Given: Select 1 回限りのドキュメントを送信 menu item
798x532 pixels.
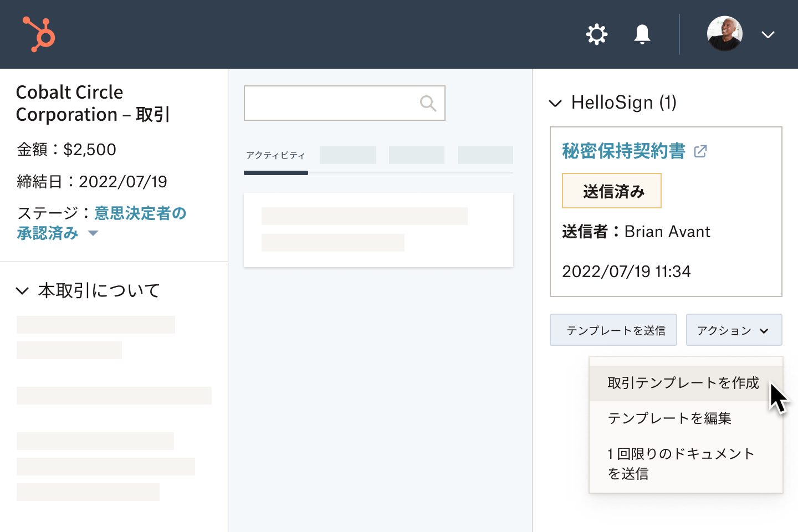Looking at the screenshot, I should click(x=681, y=463).
